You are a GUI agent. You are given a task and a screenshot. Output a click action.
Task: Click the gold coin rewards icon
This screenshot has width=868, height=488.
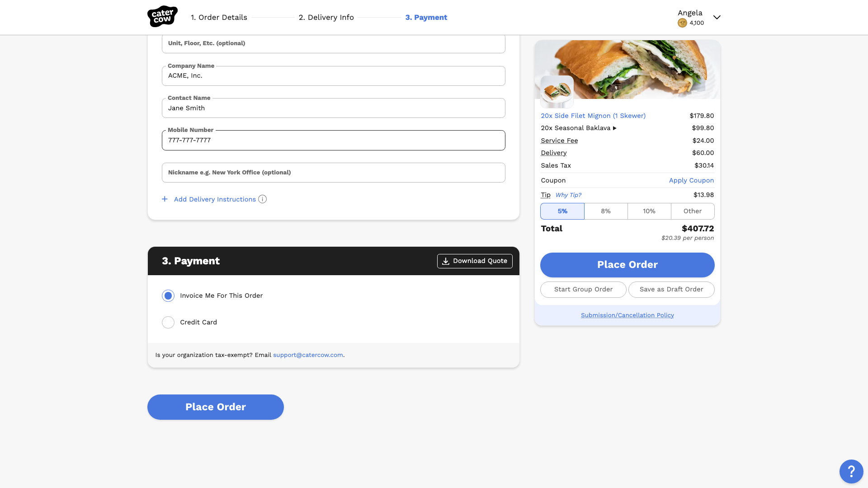pyautogui.click(x=682, y=23)
